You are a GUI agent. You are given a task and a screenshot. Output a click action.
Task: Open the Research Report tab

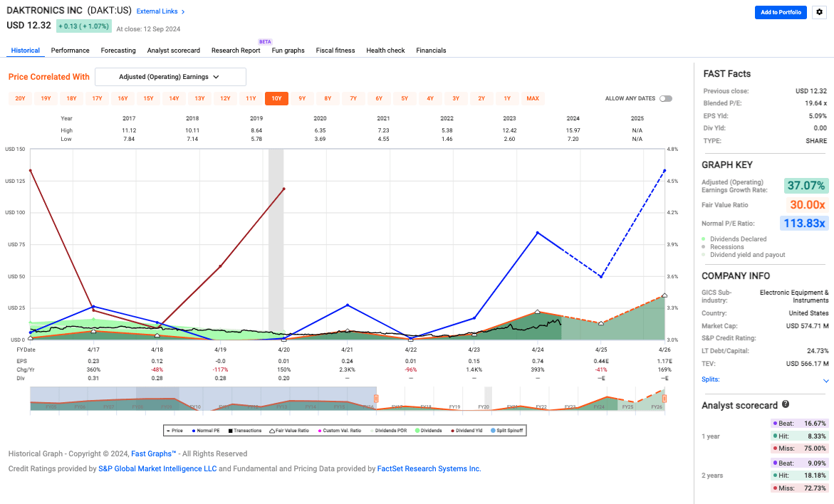[236, 51]
